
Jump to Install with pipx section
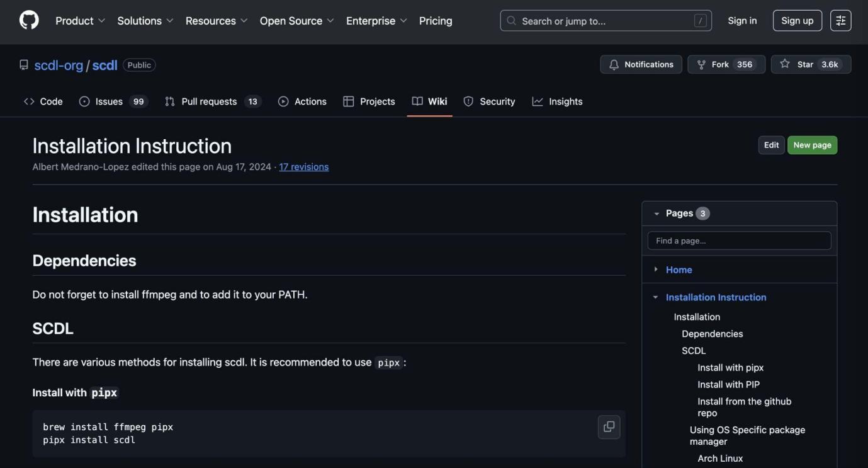tap(730, 368)
